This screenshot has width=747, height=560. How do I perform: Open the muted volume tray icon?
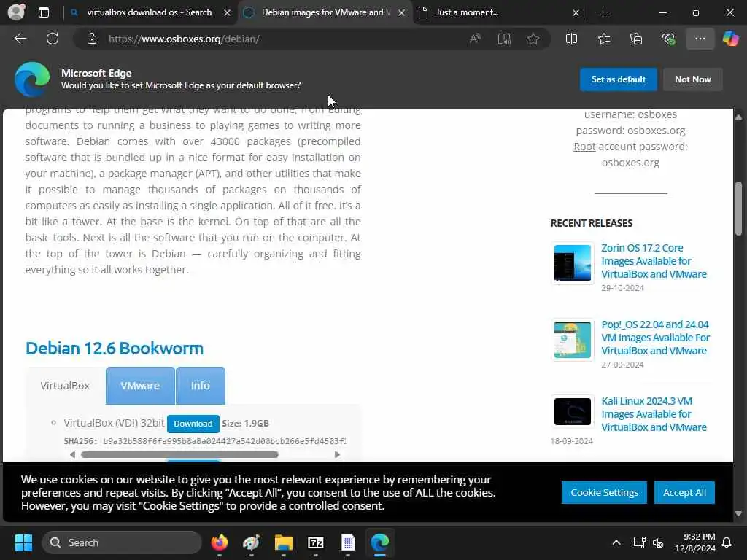tap(658, 542)
